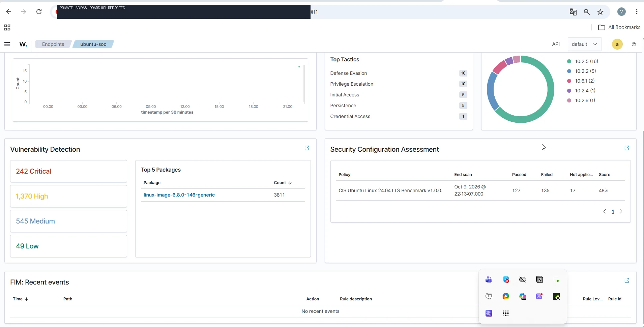
Task: Go to previous SCA table page
Action: (x=605, y=211)
